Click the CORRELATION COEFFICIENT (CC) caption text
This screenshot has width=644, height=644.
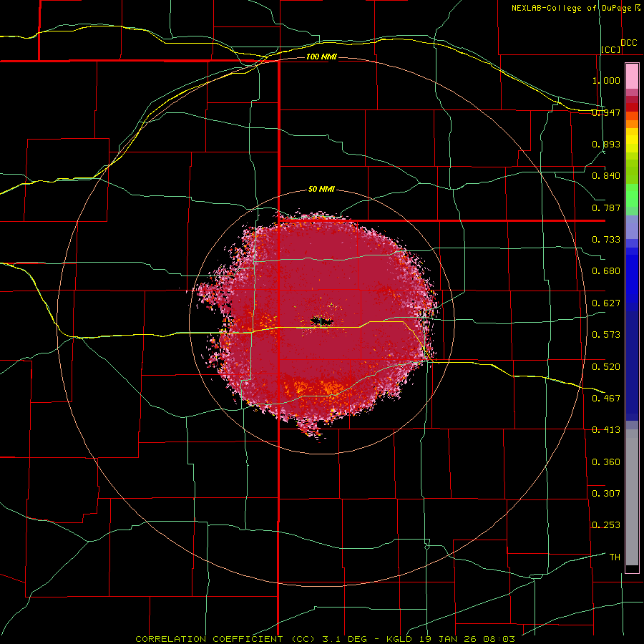[225, 639]
